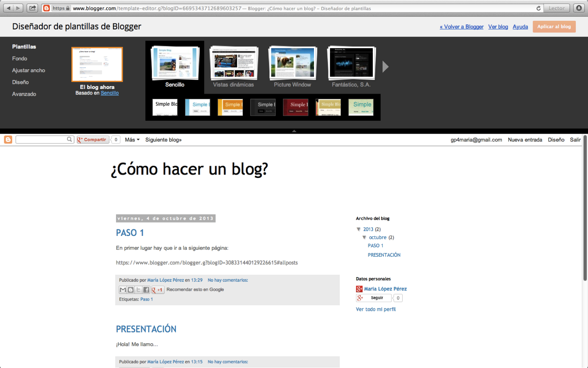
Task: Open the Más dropdown menu
Action: (x=132, y=140)
